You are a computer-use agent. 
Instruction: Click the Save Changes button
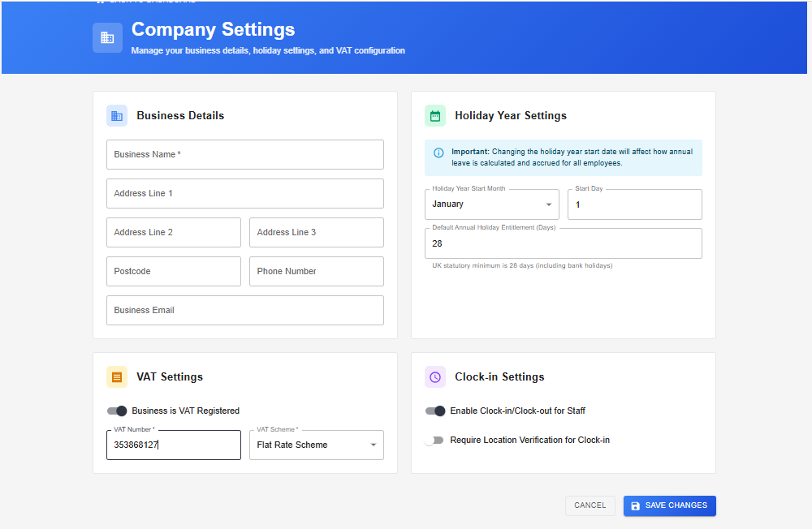tap(670, 505)
